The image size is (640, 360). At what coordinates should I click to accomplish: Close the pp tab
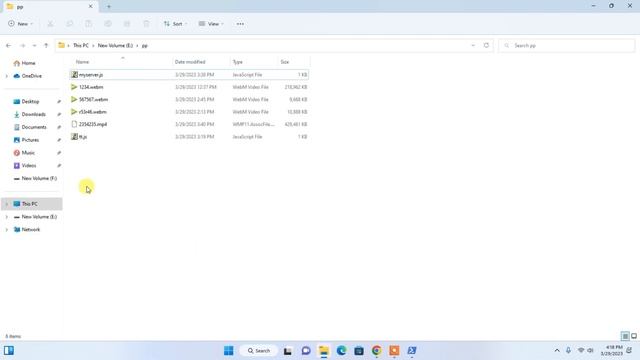point(91,7)
